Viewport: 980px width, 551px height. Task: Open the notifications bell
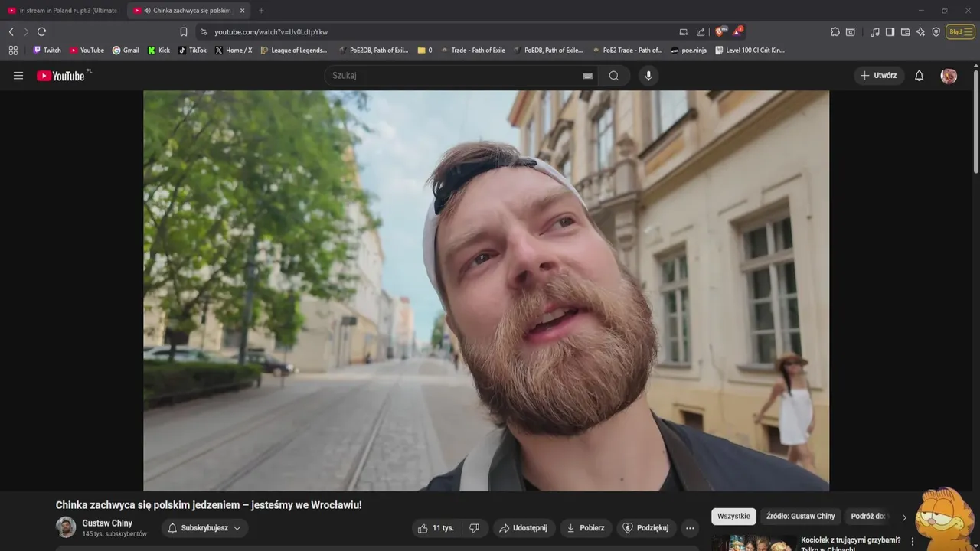tap(920, 76)
